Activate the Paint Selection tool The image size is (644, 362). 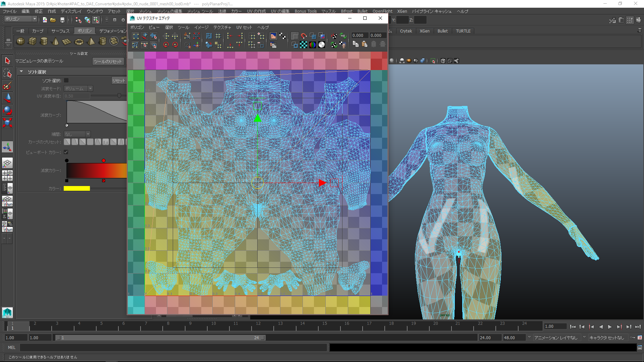pyautogui.click(x=7, y=86)
